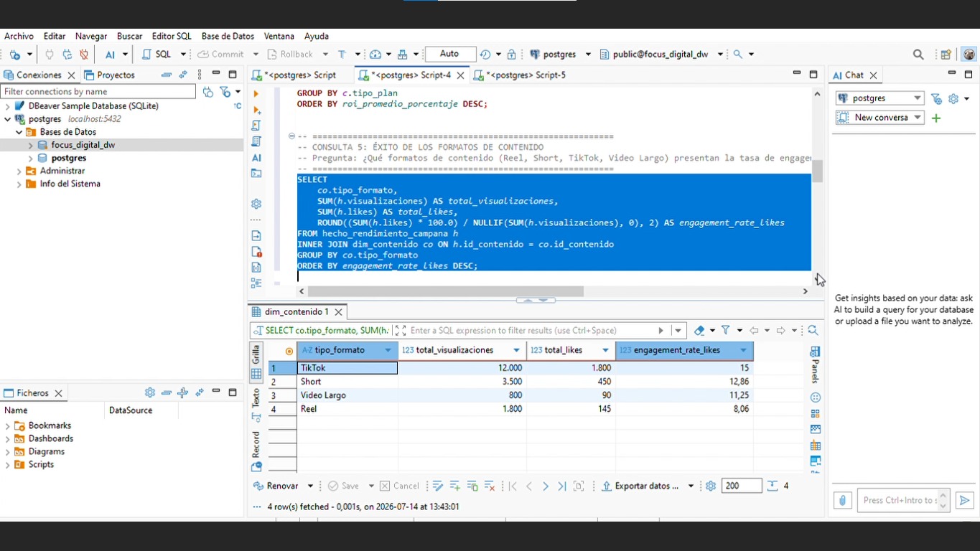Run the SQL statement with the orange arrow
Image resolution: width=980 pixels, height=551 pixels.
click(256, 94)
